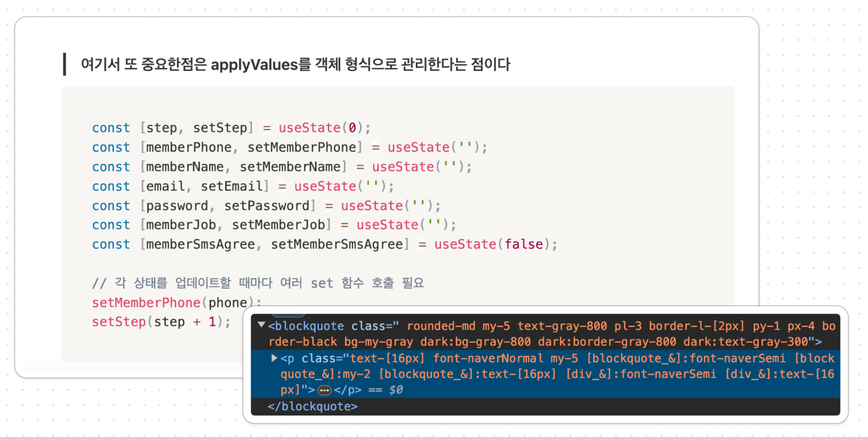Click the ellipsis button inside p tag
The image size is (868, 437).
pos(324,390)
